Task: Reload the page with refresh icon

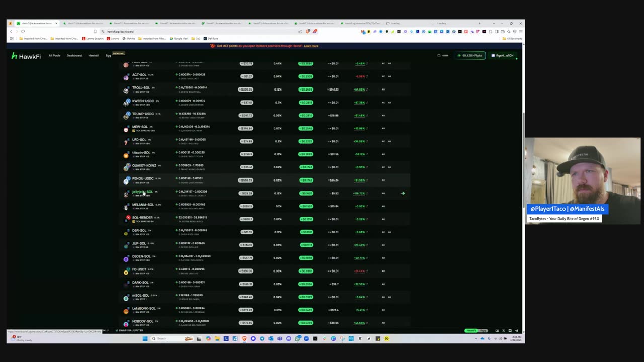Action: (x=23, y=31)
